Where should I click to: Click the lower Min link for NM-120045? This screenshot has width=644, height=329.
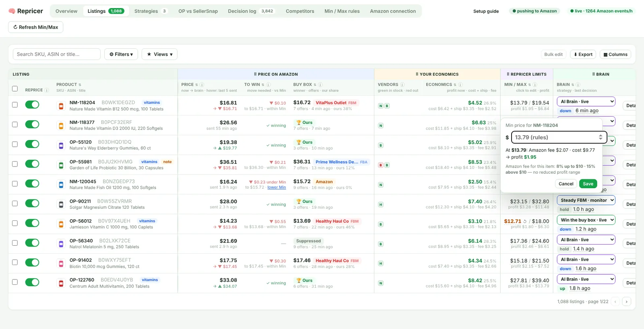tap(277, 187)
